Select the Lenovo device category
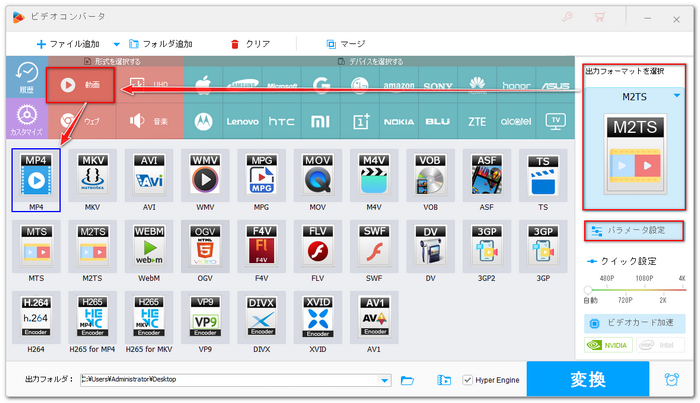The height and width of the screenshot is (403, 700). tap(242, 121)
